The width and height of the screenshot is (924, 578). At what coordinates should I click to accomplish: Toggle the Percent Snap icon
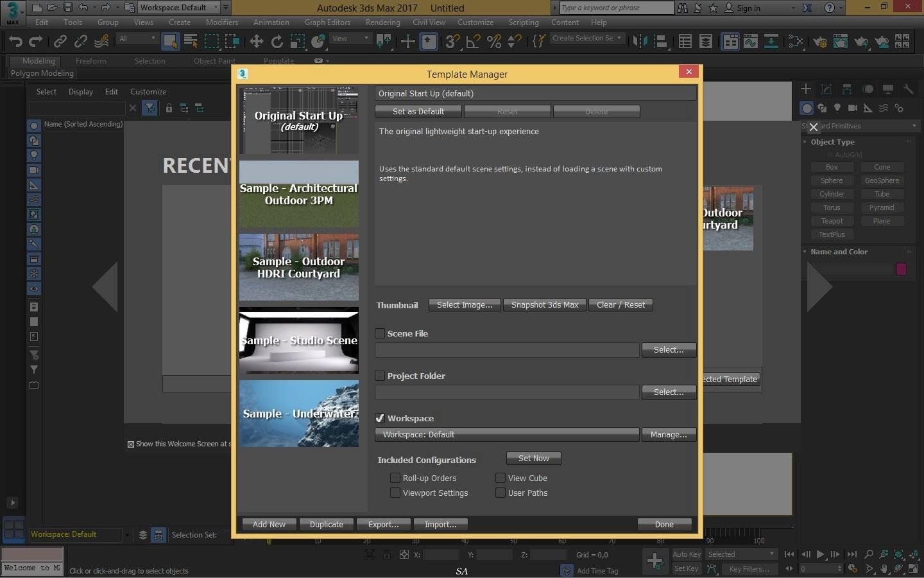point(493,41)
